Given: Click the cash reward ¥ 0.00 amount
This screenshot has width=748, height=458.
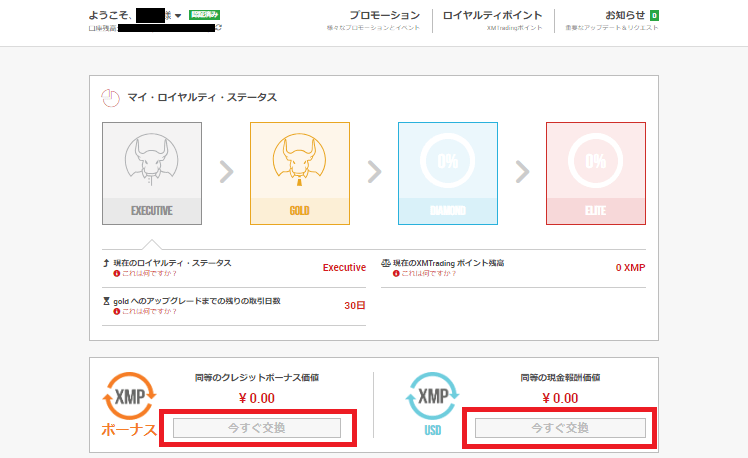Looking at the screenshot, I should coord(560,398).
